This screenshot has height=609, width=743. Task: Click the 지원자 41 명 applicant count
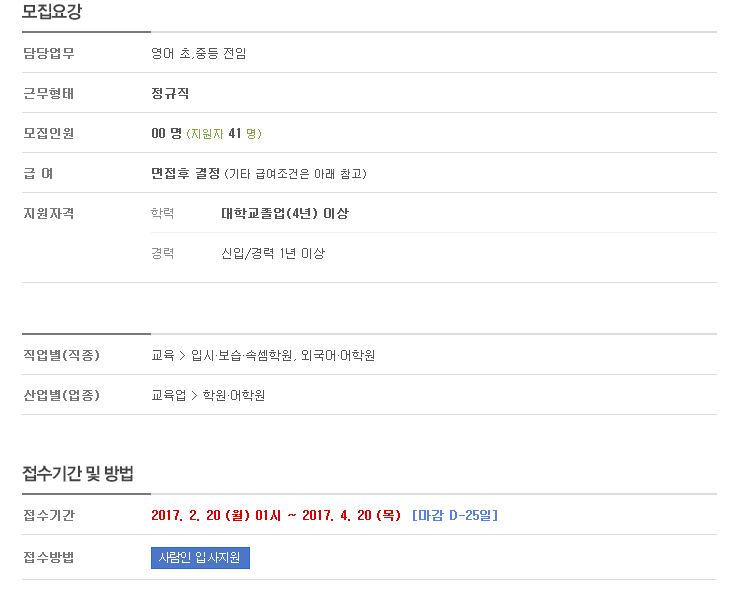(x=224, y=134)
